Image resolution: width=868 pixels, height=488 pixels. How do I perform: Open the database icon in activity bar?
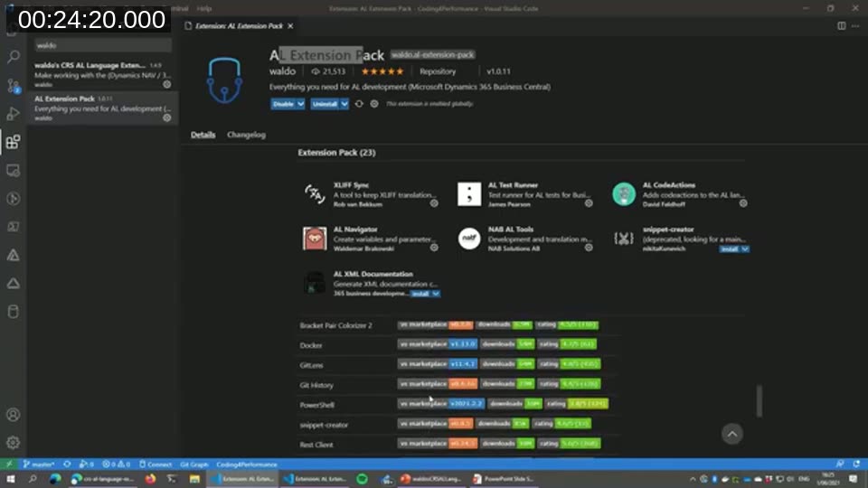(x=14, y=312)
